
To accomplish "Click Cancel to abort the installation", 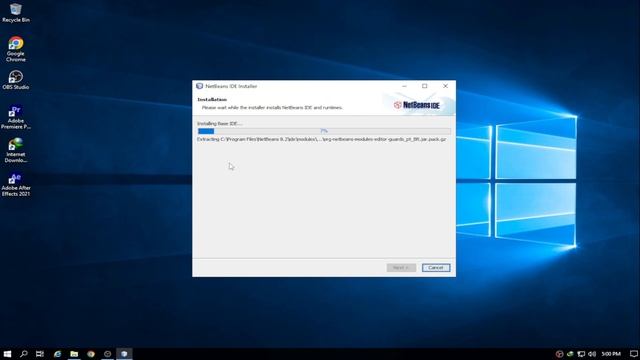I will tap(436, 268).
